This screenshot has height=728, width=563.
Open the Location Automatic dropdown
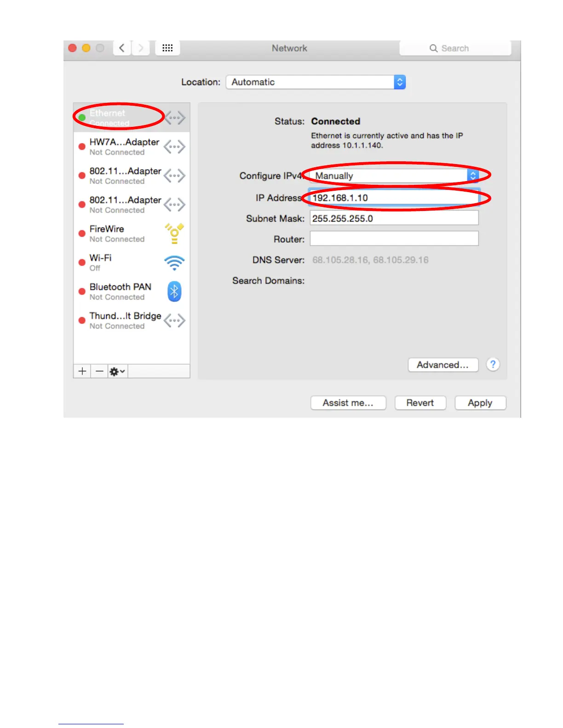[316, 82]
